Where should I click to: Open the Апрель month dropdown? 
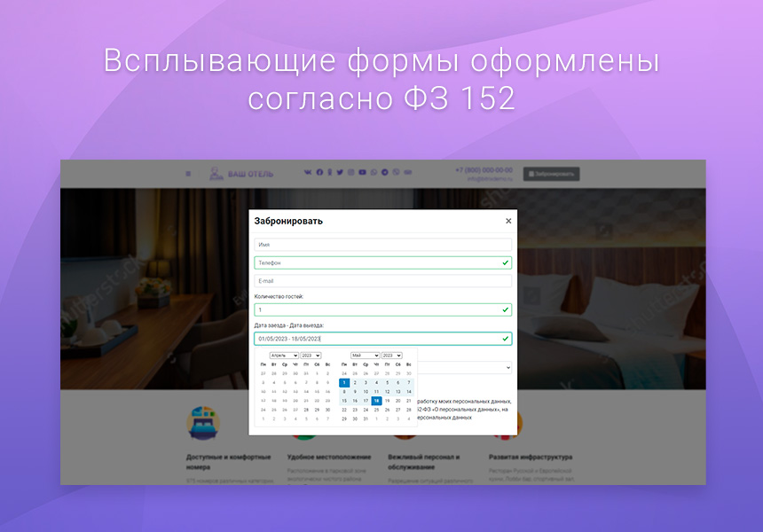coord(286,356)
